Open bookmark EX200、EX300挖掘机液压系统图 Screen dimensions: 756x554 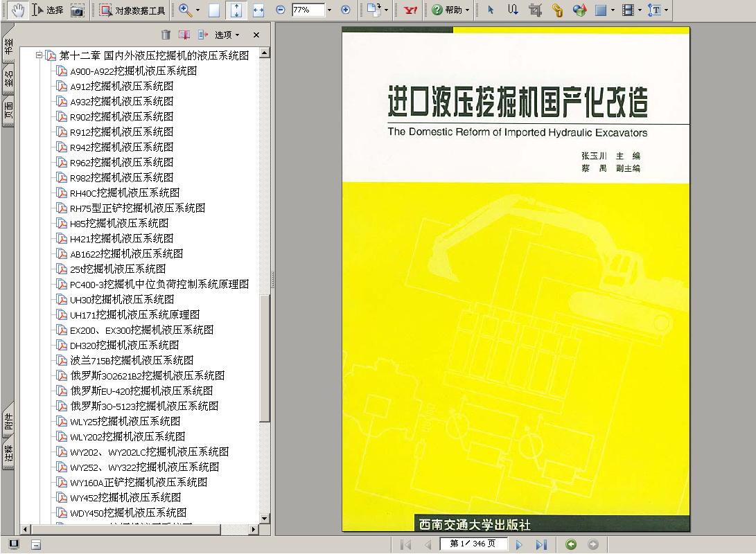pos(141,330)
